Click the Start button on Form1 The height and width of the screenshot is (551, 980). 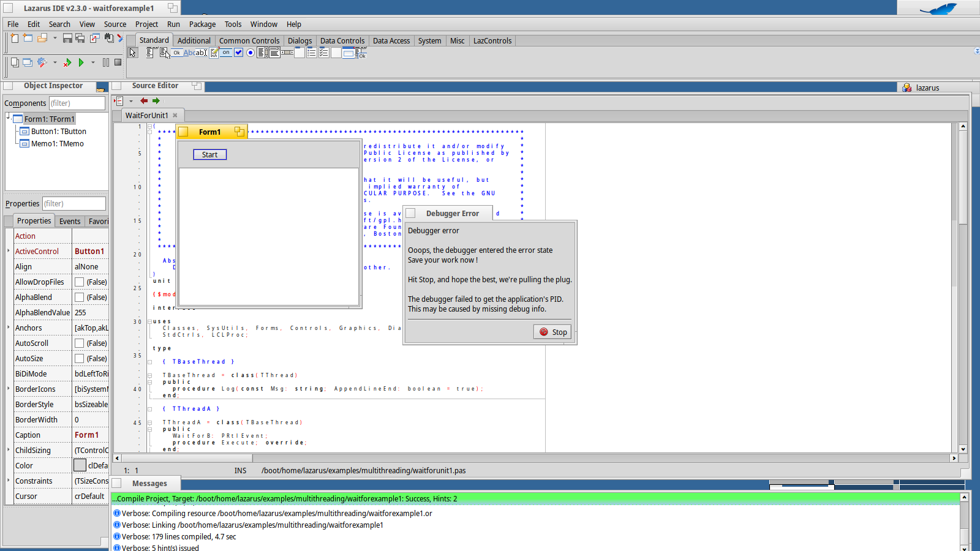(209, 155)
